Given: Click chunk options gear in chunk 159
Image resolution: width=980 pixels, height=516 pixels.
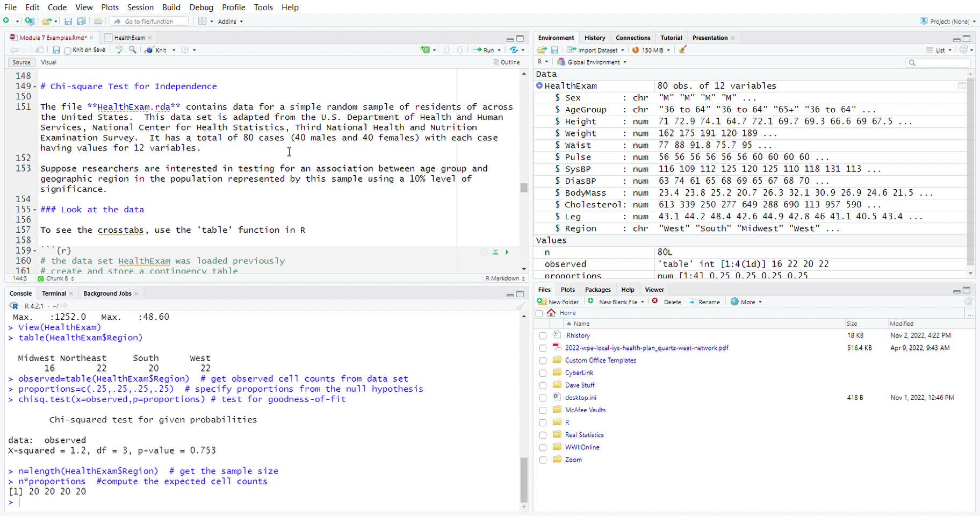Looking at the screenshot, I should [484, 252].
